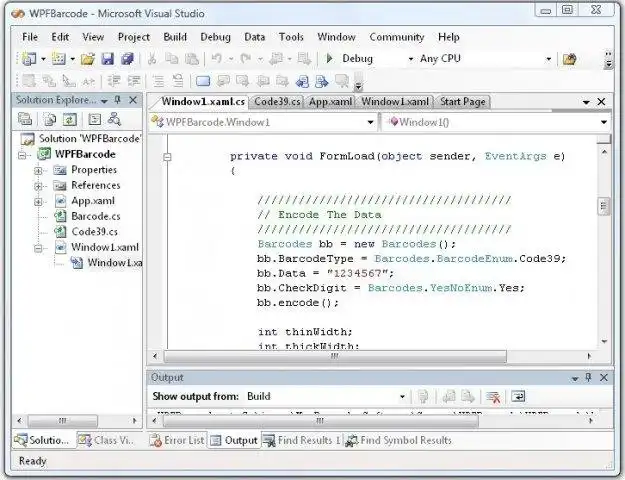Click the Decrease Indent icon in the text editor toolbar
This screenshot has height=480, width=625.
[114, 81]
